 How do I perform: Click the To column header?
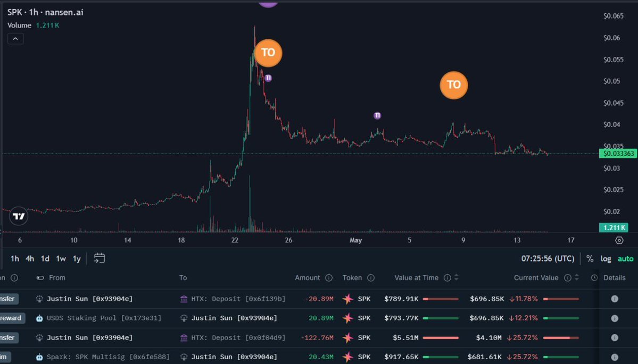[183, 278]
